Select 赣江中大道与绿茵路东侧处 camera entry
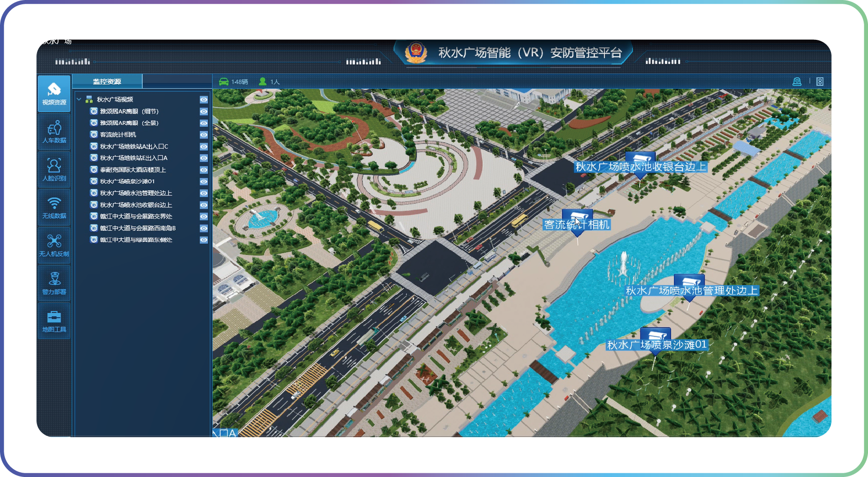Image resolution: width=868 pixels, height=477 pixels. click(x=135, y=240)
